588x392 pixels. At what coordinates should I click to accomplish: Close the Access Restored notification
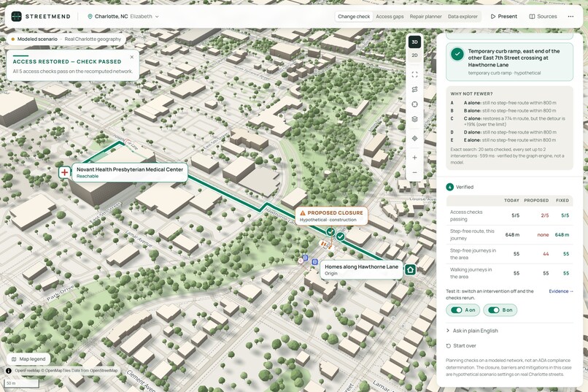(131, 57)
